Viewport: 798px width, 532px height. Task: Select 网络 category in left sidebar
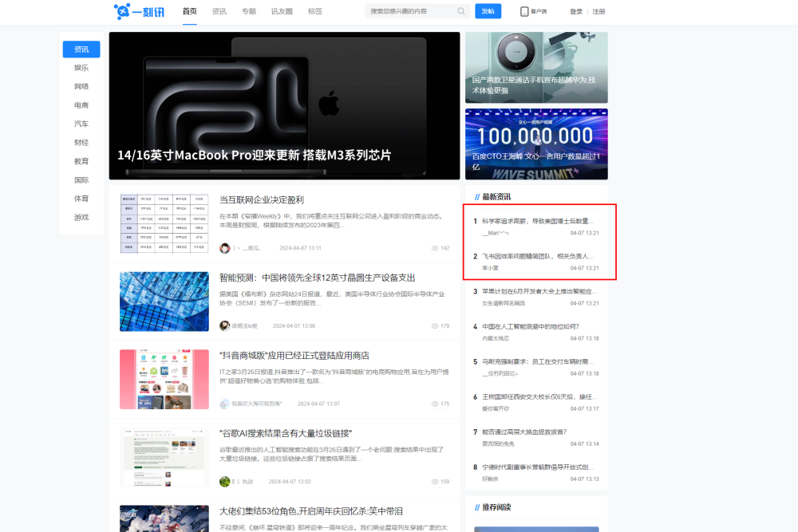coord(81,86)
